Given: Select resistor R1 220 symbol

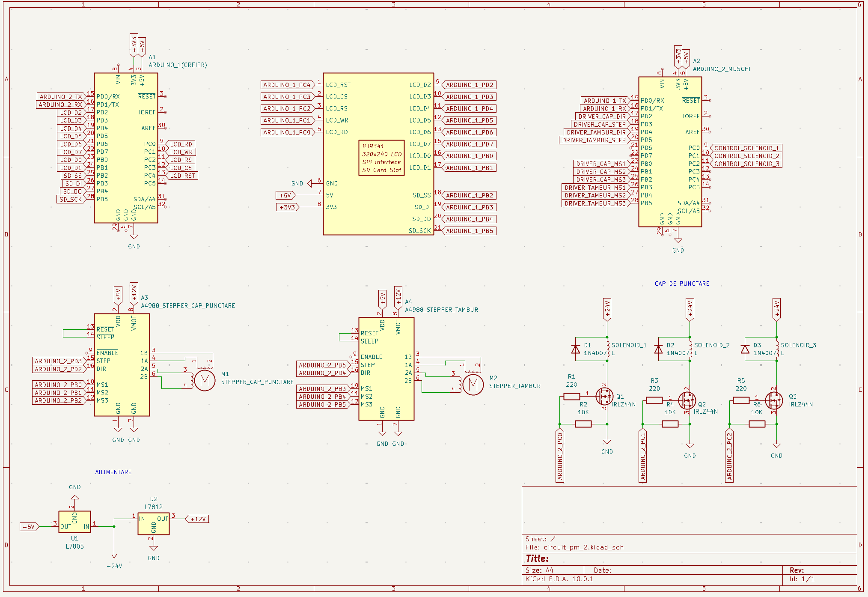Looking at the screenshot, I should [572, 397].
